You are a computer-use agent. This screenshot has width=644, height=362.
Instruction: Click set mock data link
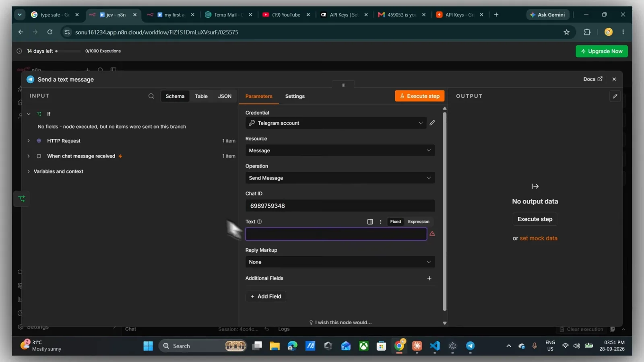coord(539,238)
